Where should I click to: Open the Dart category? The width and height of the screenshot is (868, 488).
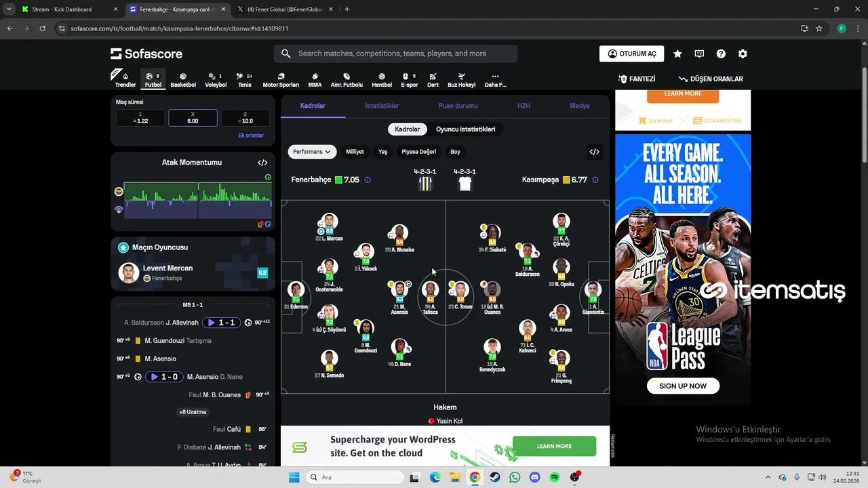pos(433,79)
